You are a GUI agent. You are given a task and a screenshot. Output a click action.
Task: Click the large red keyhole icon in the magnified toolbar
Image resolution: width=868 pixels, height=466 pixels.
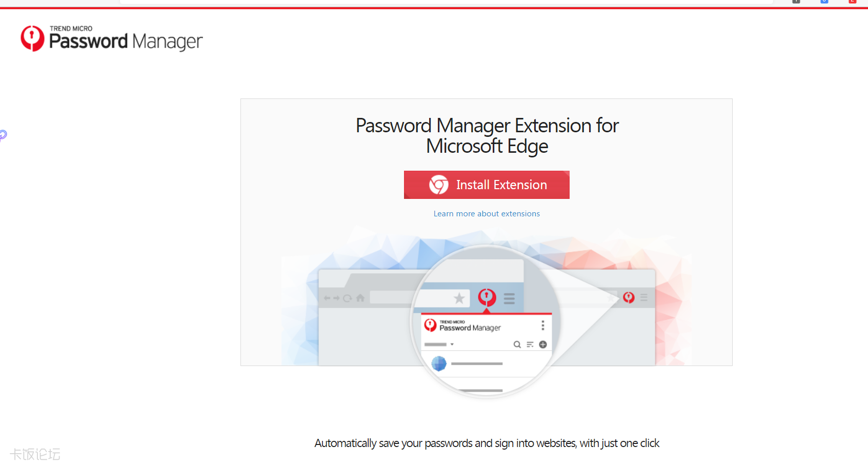pos(487,297)
